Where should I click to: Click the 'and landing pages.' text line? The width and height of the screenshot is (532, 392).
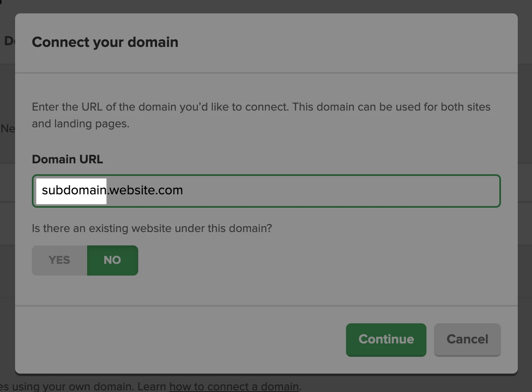click(x=80, y=124)
